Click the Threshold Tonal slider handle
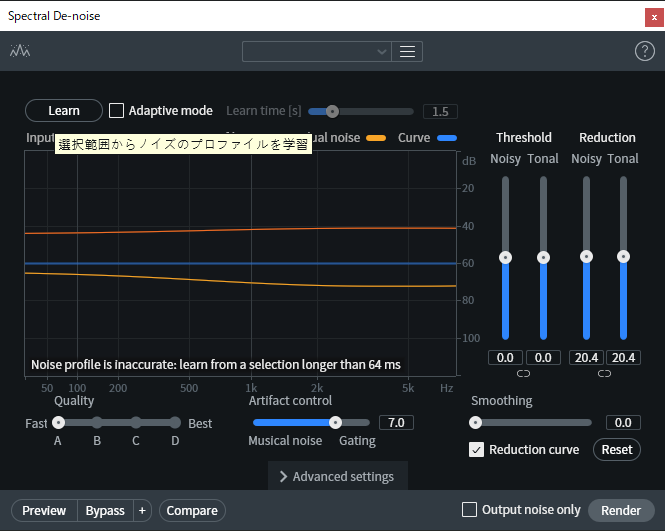Image resolution: width=665 pixels, height=531 pixels. tap(543, 257)
